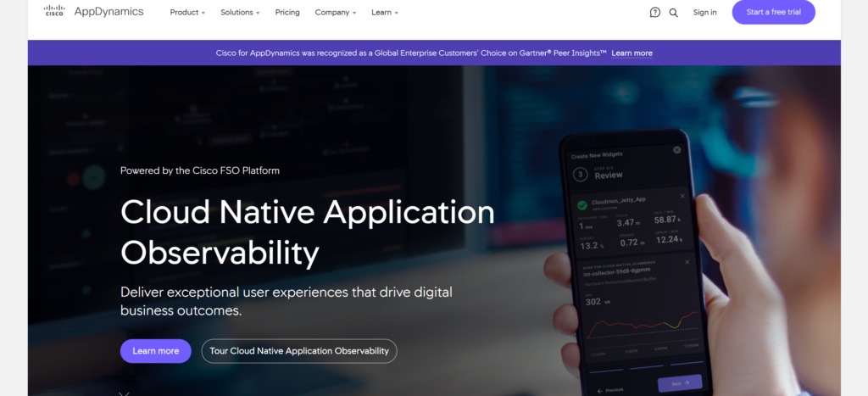Expand the Learn dropdown menu
Image resolution: width=868 pixels, height=396 pixels.
tap(385, 12)
